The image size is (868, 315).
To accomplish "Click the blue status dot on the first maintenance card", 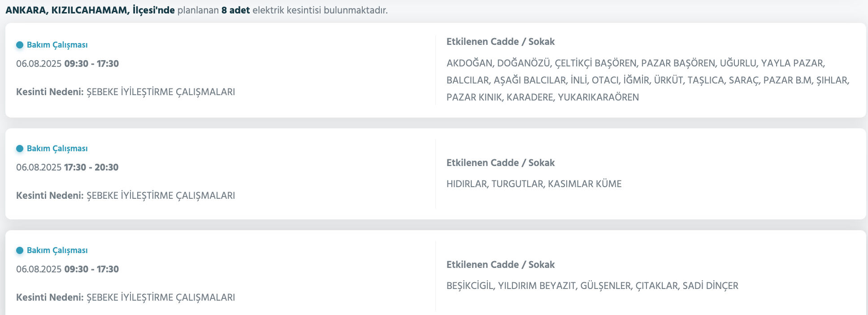I will click(19, 45).
